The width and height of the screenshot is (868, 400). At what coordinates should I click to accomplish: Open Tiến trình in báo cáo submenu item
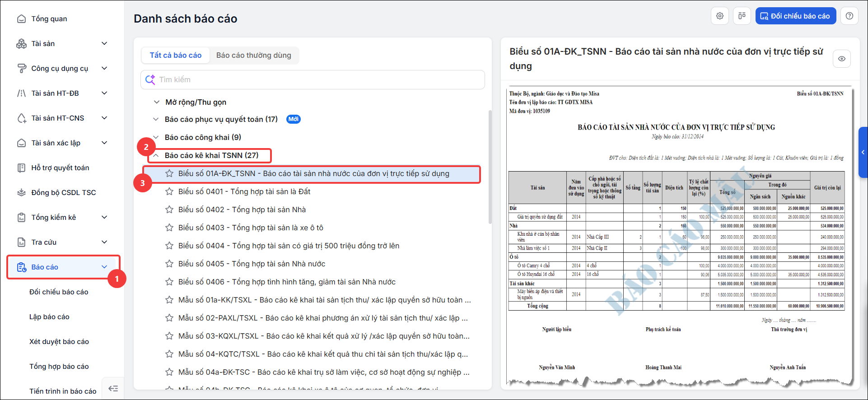pos(63,391)
